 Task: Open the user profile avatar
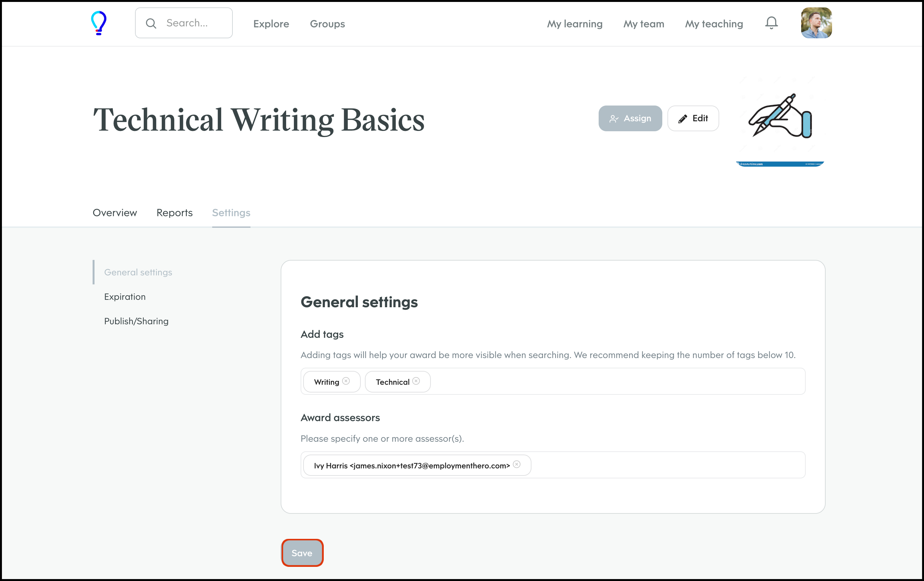[x=816, y=23]
